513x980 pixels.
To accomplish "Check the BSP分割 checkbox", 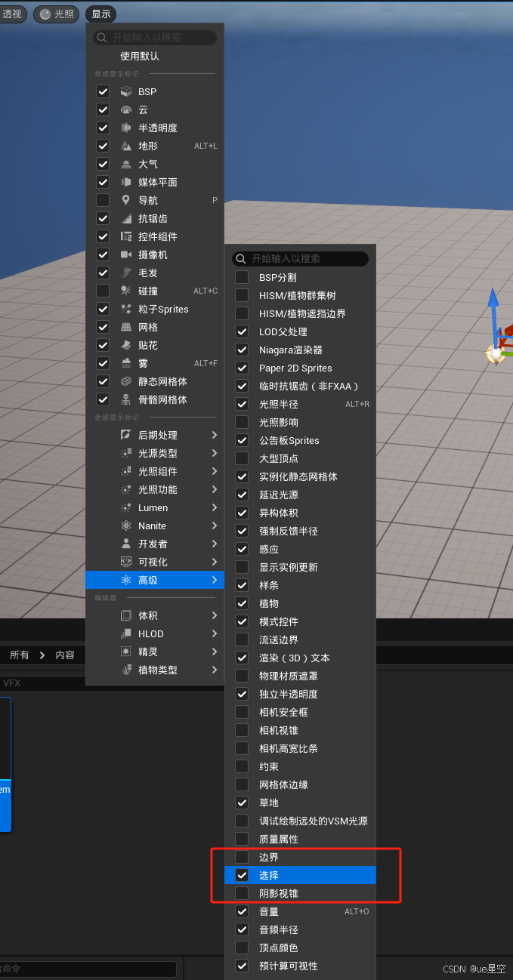I will [x=242, y=277].
